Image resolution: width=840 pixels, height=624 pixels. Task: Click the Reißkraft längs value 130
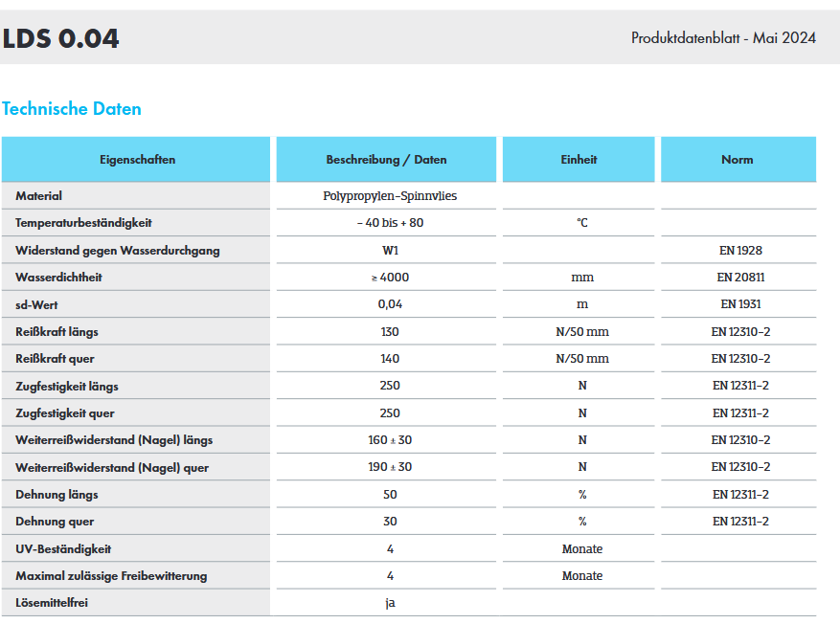pyautogui.click(x=390, y=332)
